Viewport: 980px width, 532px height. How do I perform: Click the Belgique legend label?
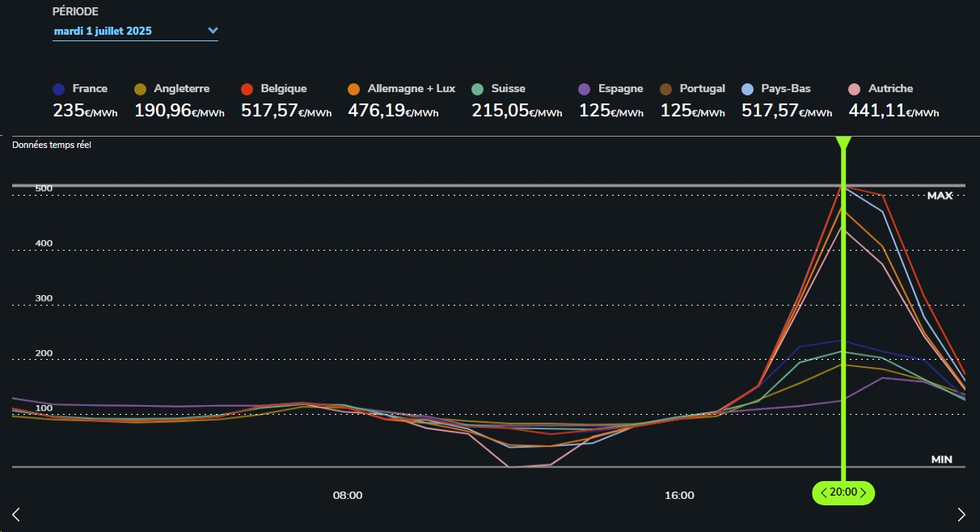pos(284,89)
